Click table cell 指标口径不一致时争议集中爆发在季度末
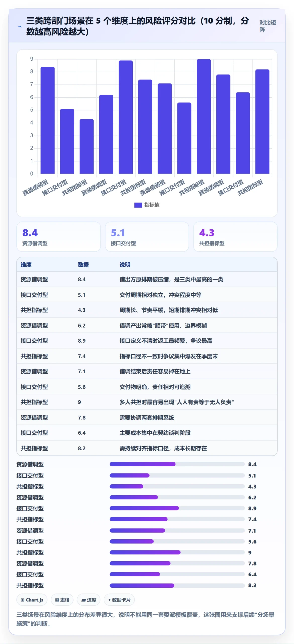Viewport: 294px width, 644px height. [x=169, y=356]
